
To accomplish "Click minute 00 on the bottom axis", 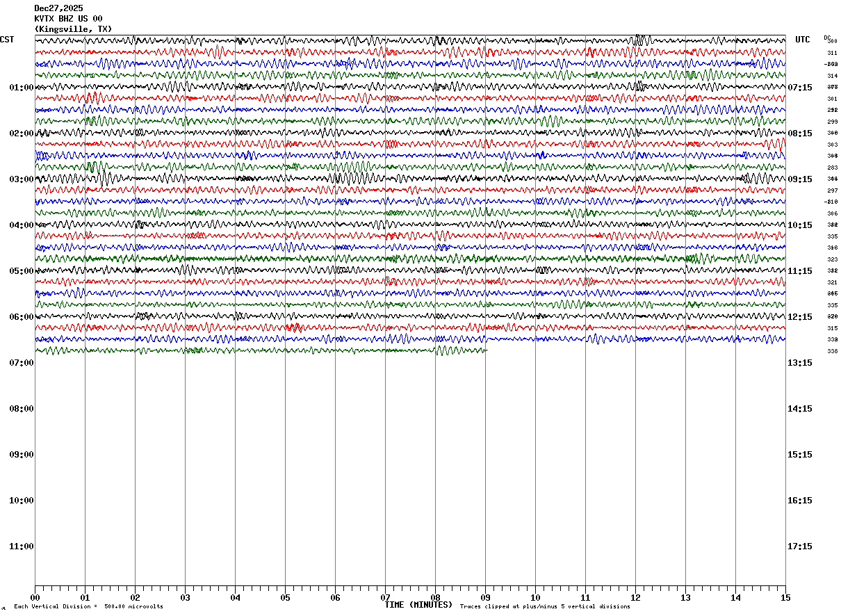I will (x=35, y=597).
